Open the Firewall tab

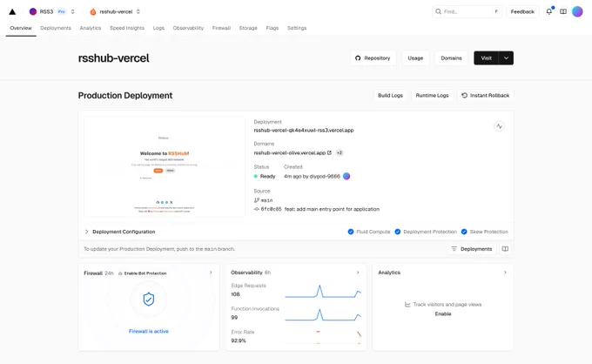point(221,28)
